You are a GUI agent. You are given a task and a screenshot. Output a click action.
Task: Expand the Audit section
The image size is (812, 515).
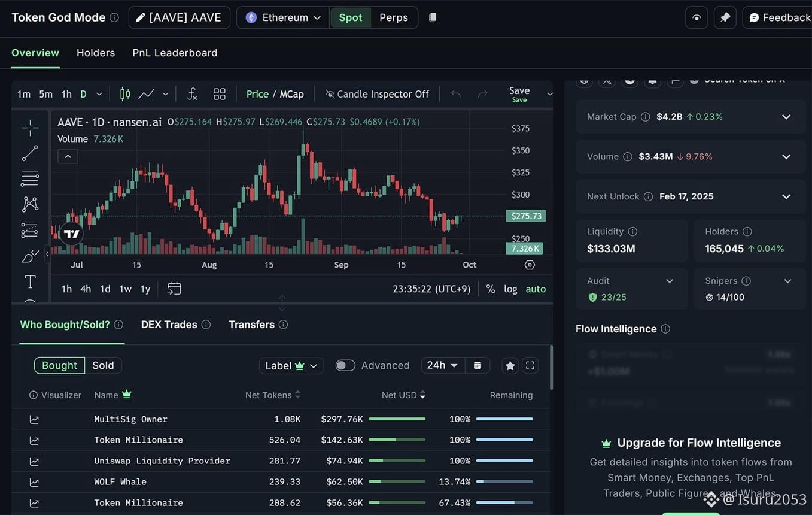670,281
